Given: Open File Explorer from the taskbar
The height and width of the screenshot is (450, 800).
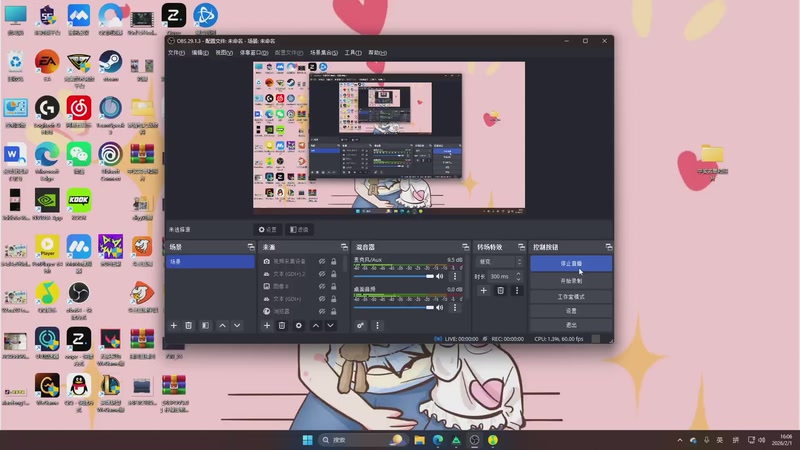Looking at the screenshot, I should (x=419, y=440).
